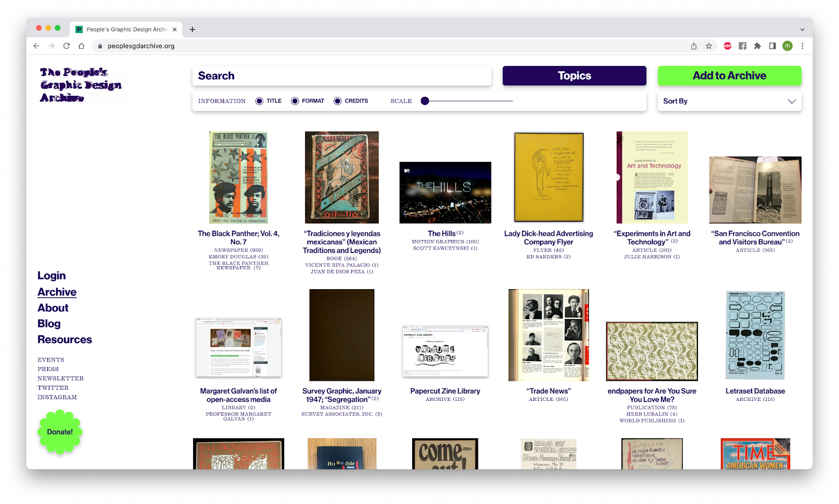The width and height of the screenshot is (839, 504).
Task: Open the TIME American Women cover thumbnail
Action: tap(755, 454)
